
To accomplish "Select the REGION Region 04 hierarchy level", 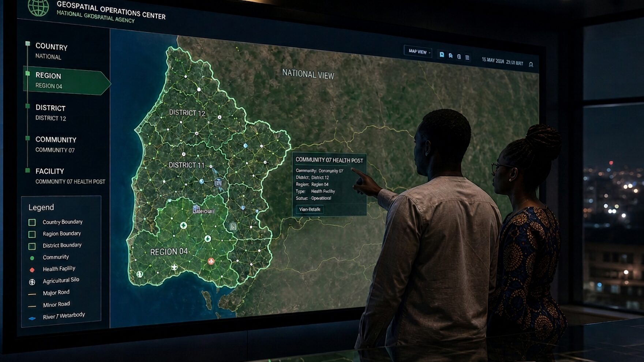I will click(67, 80).
